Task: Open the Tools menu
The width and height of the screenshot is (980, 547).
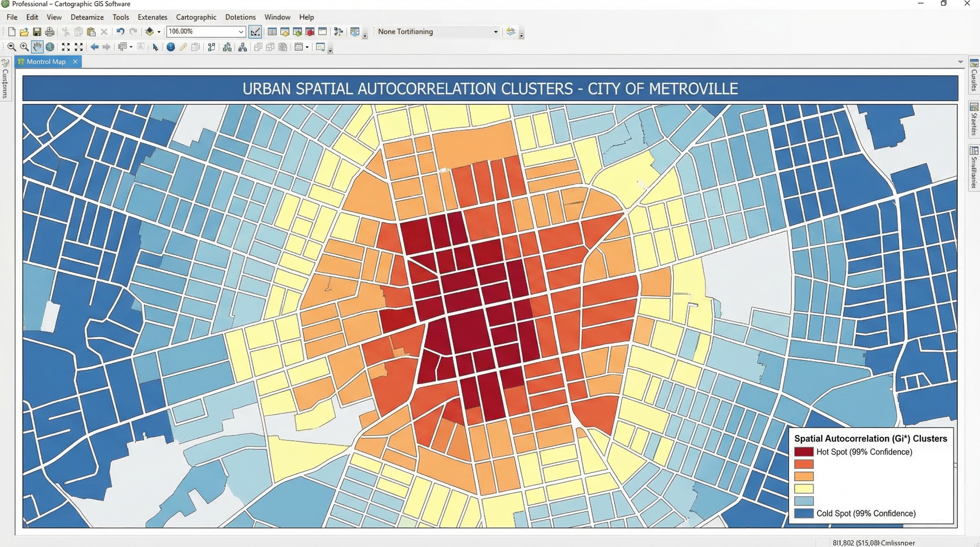Action: point(121,17)
